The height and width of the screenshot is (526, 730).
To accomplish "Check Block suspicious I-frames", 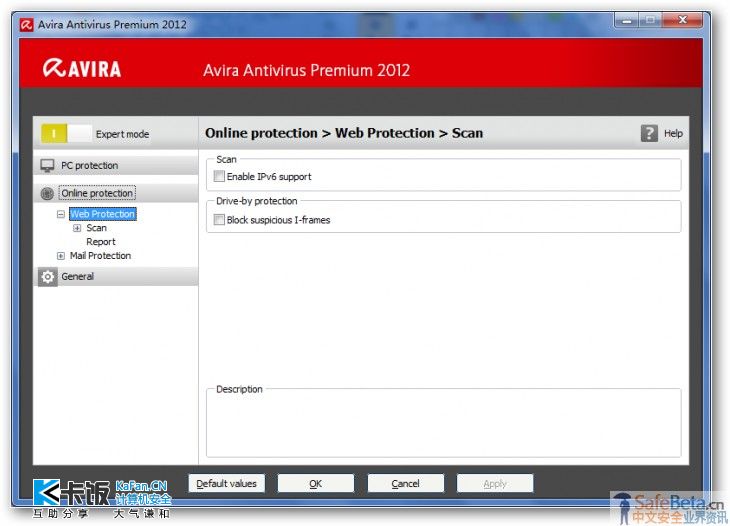I will click(219, 219).
